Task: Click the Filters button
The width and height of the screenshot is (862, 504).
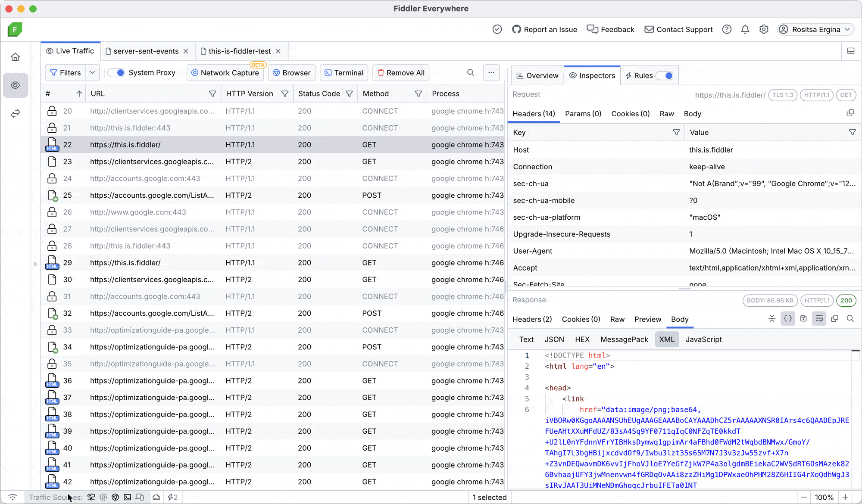Action: click(66, 73)
